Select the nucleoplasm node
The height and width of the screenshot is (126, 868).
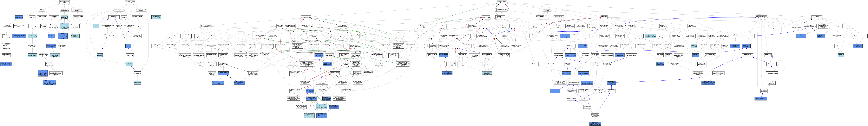click(130, 64)
